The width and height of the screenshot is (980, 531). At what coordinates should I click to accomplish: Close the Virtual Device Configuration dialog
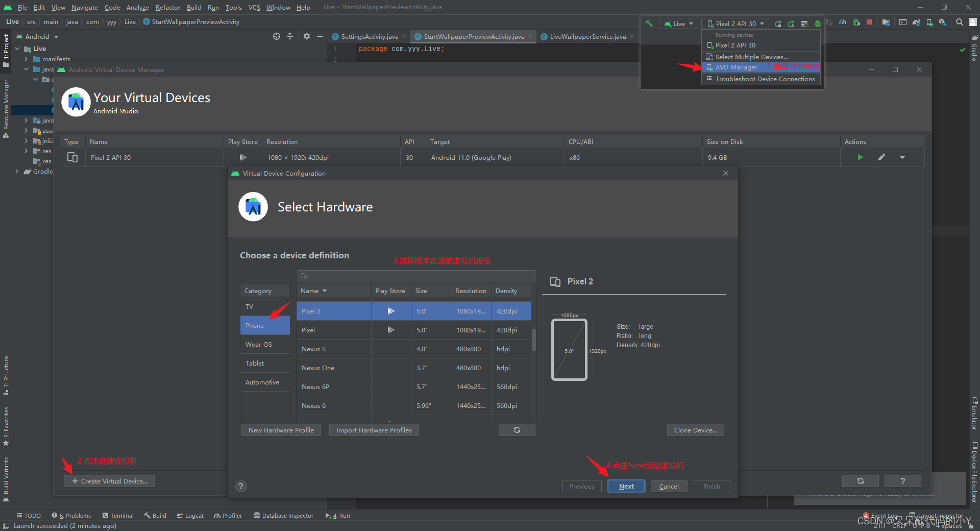(726, 173)
